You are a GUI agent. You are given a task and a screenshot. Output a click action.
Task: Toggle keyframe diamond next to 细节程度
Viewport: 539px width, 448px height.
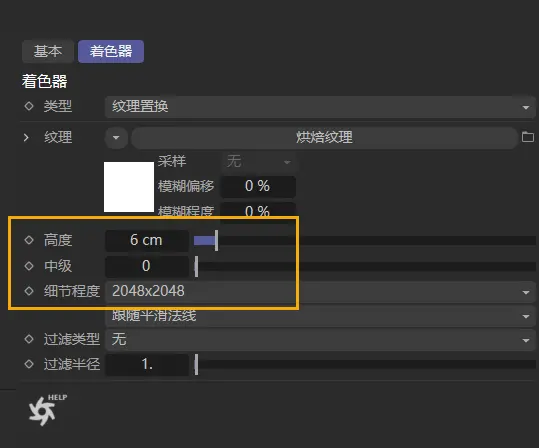(x=29, y=291)
